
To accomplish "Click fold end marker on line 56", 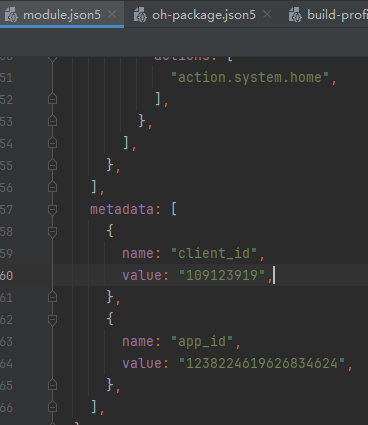I will tap(52, 187).
